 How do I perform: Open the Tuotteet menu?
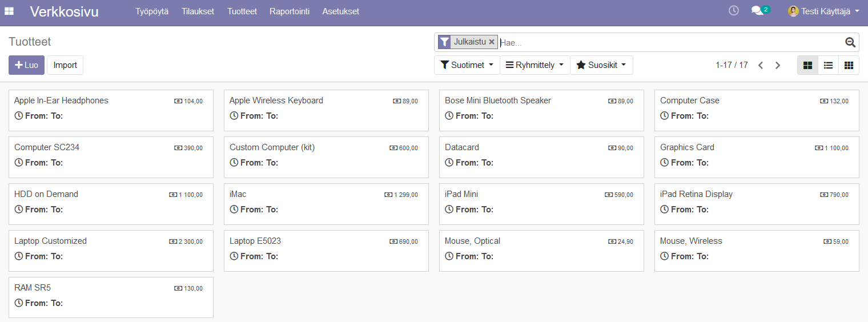(242, 11)
